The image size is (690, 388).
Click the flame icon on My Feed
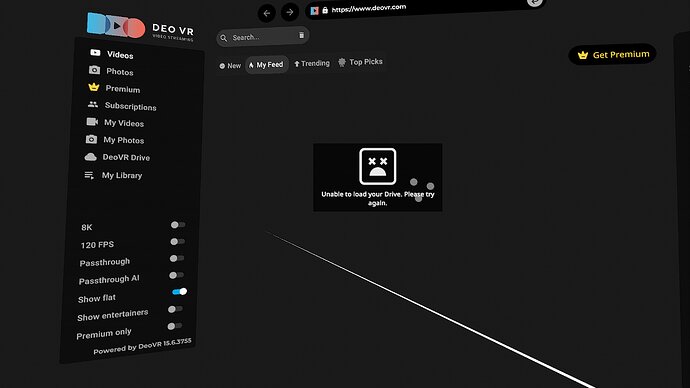point(251,65)
